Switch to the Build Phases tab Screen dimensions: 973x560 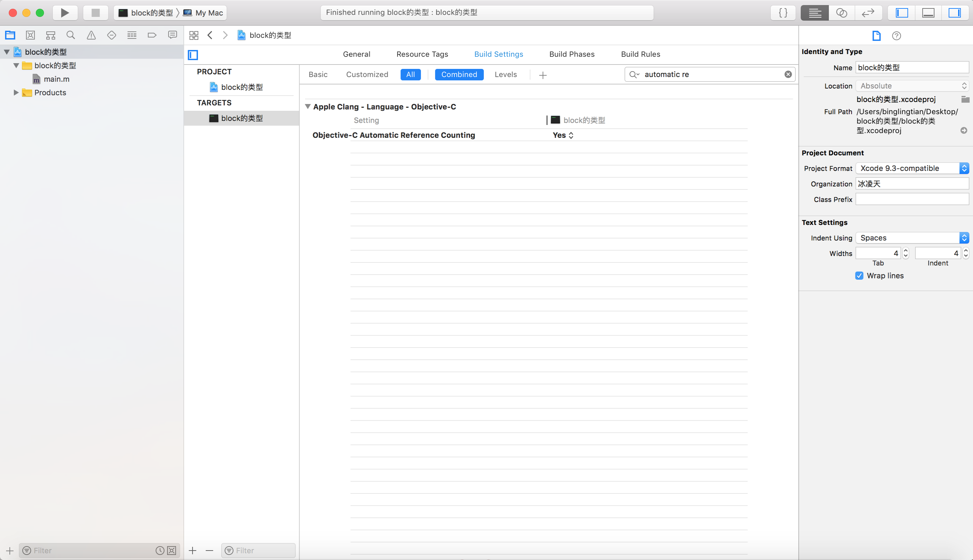pos(572,54)
